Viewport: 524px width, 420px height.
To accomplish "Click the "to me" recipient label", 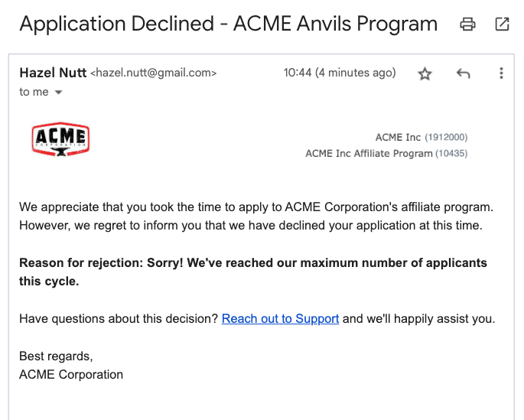I will (34, 92).
